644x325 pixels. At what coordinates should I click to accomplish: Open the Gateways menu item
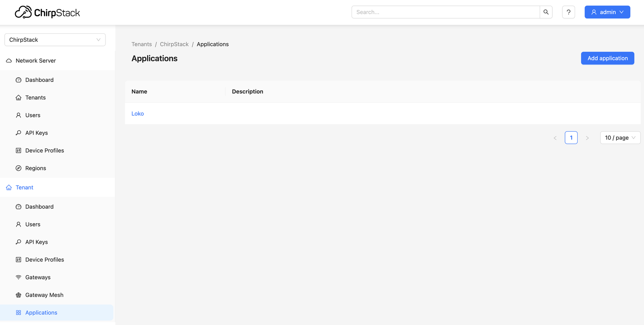tap(57, 277)
